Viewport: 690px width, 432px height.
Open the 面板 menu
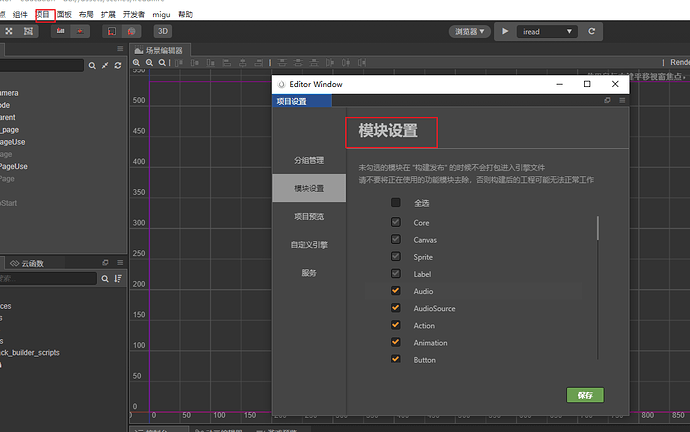click(64, 15)
